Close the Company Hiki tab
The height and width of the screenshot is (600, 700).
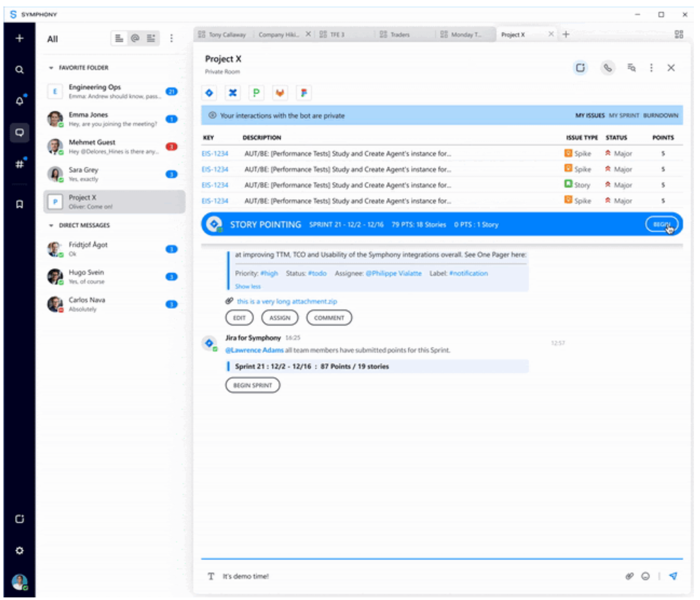click(x=309, y=34)
